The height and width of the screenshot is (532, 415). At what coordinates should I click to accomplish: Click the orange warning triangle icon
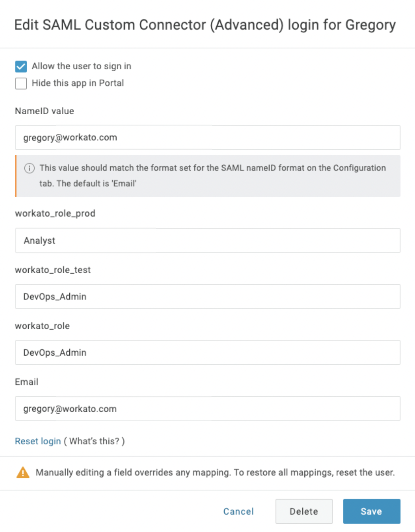pyautogui.click(x=23, y=473)
